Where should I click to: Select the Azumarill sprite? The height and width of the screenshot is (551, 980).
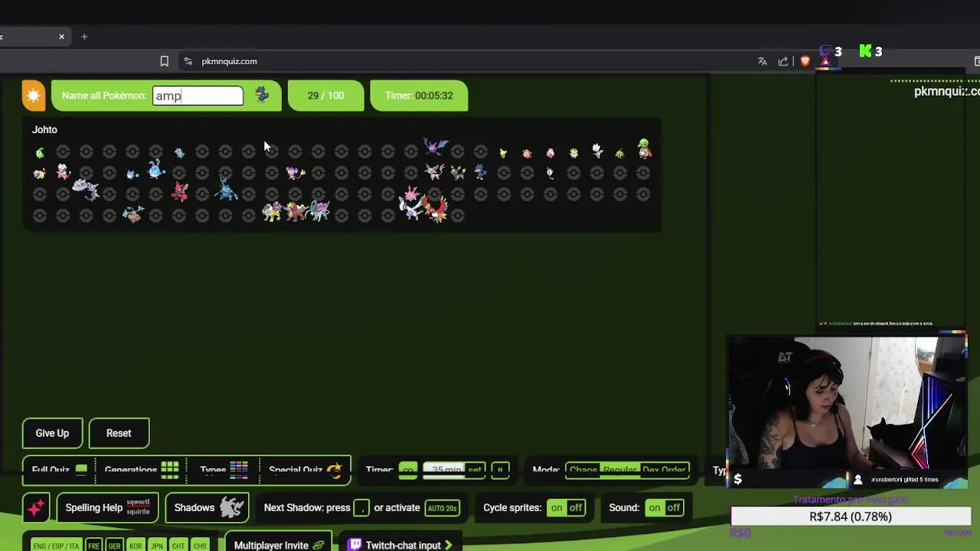pyautogui.click(x=156, y=169)
